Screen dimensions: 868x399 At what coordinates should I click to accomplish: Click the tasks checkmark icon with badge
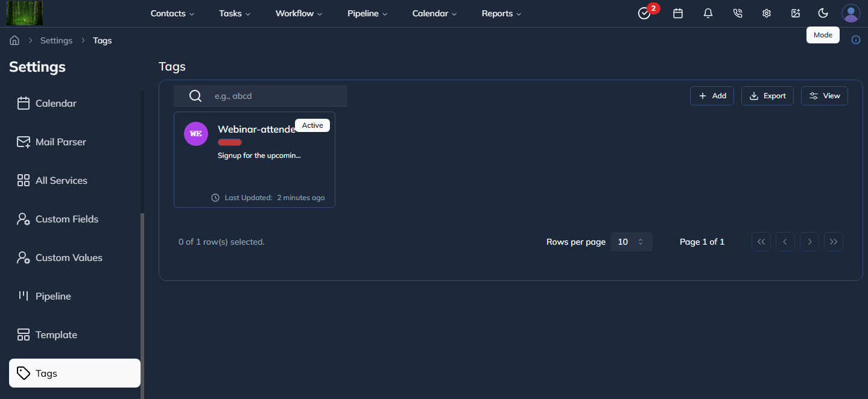[644, 13]
